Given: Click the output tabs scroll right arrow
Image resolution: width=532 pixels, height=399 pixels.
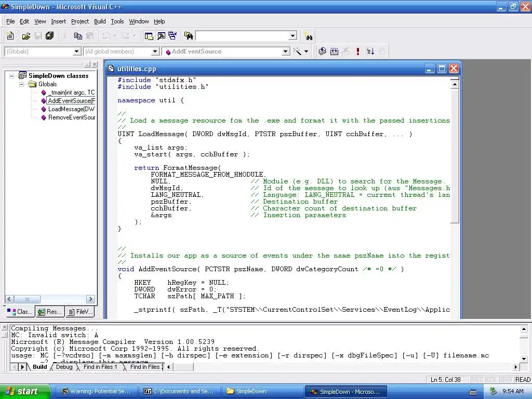Looking at the screenshot, I should point(516,367).
